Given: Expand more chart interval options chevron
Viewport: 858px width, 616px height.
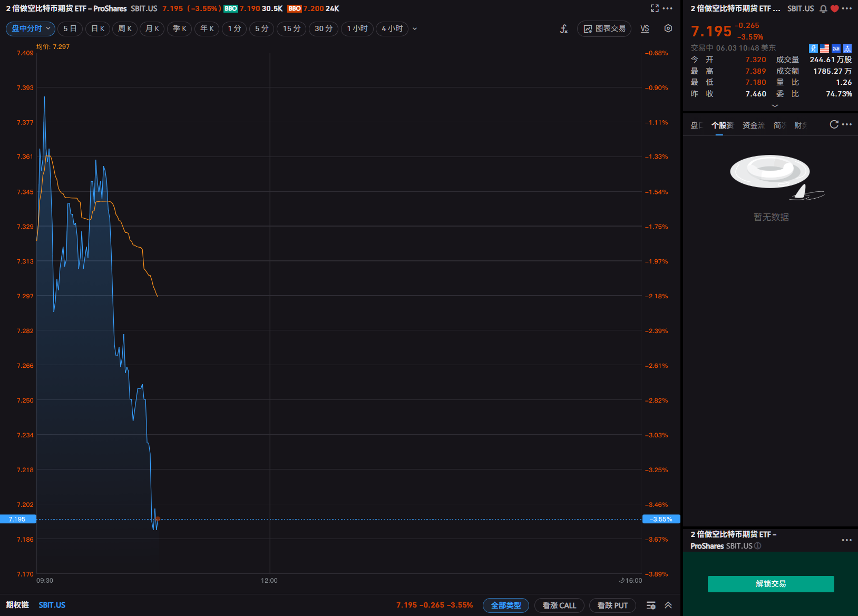Looking at the screenshot, I should (415, 29).
